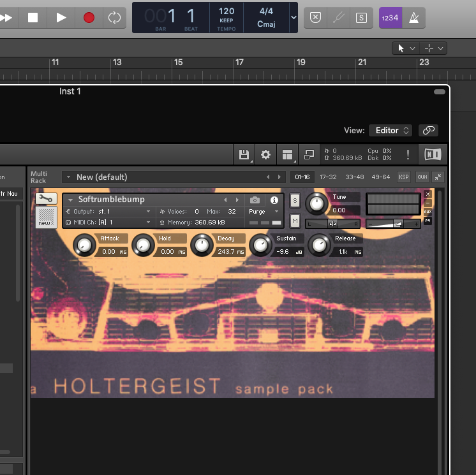Image resolution: width=476 pixels, height=475 pixels.
Task: Toggle the Cycle loop button
Action: tap(114, 18)
